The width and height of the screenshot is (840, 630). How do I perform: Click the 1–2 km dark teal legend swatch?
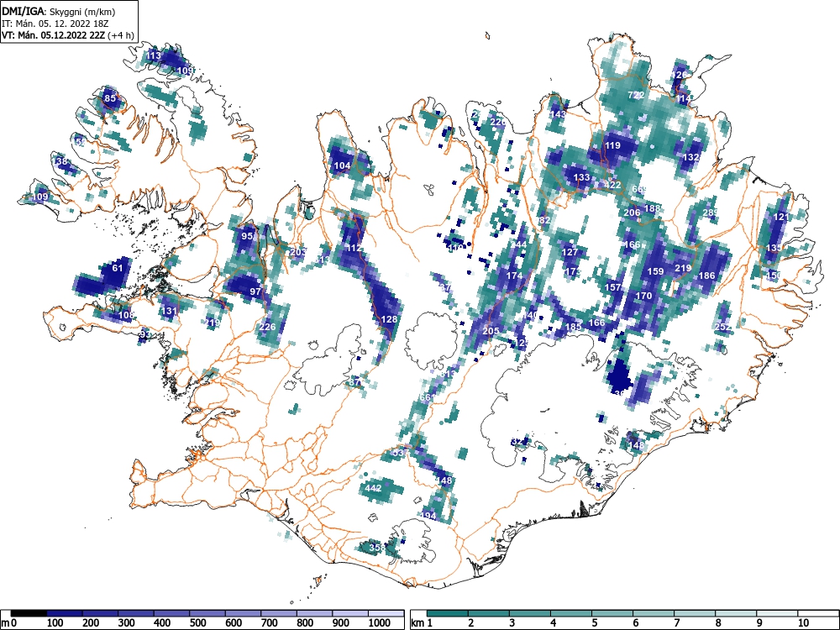coord(448,613)
